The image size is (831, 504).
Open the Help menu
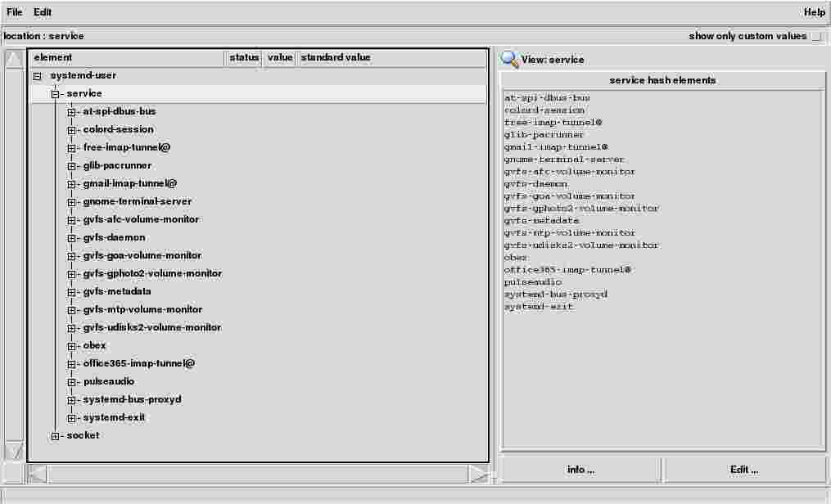pos(814,12)
